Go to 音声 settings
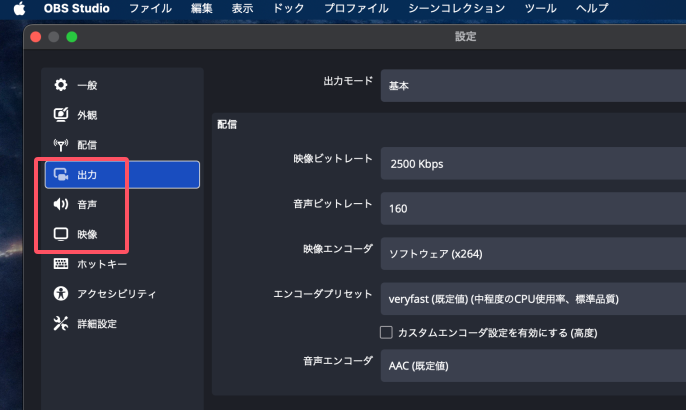The image size is (686, 410). click(122, 204)
